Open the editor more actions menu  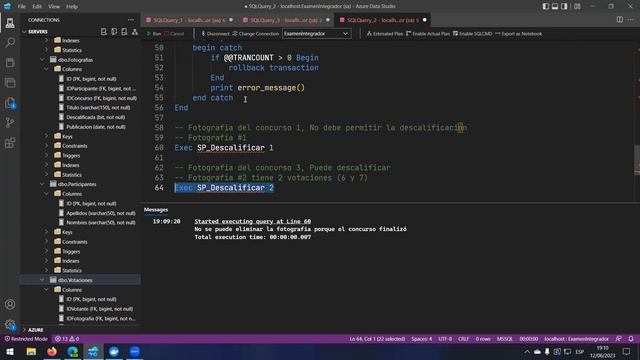click(x=631, y=20)
